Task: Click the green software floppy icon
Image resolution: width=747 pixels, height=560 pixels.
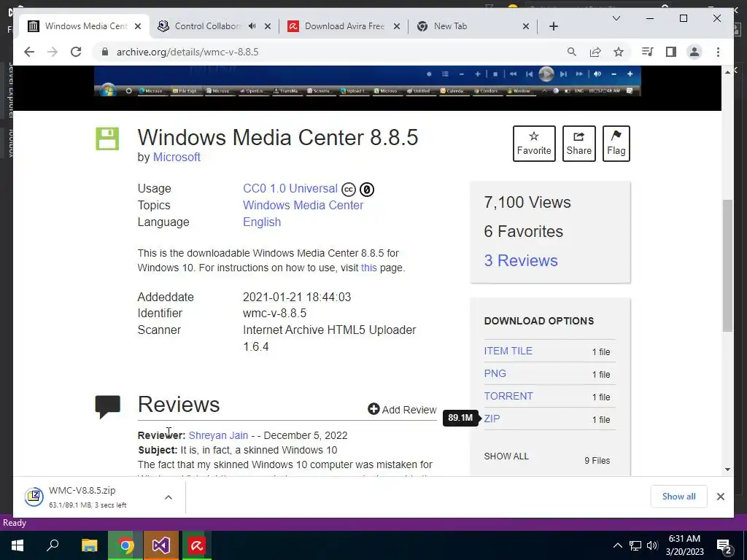Action: click(107, 139)
